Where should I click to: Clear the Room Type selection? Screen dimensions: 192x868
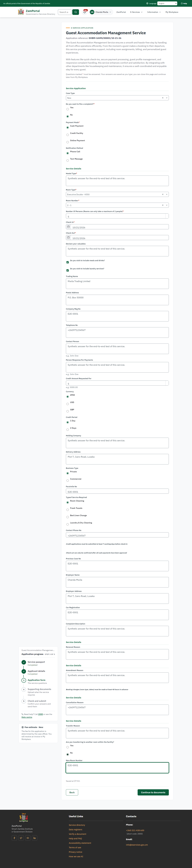[163, 194]
